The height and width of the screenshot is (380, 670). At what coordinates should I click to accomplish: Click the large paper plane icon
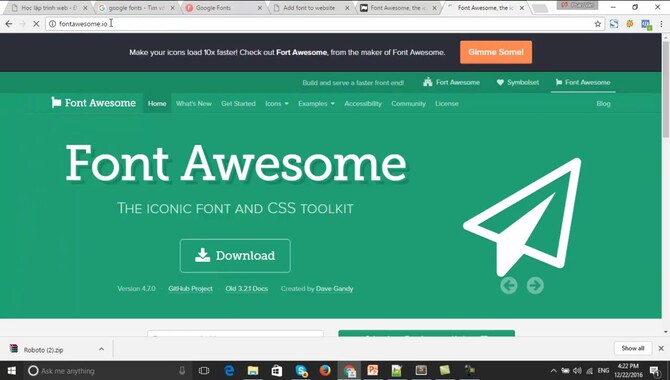coord(522,217)
